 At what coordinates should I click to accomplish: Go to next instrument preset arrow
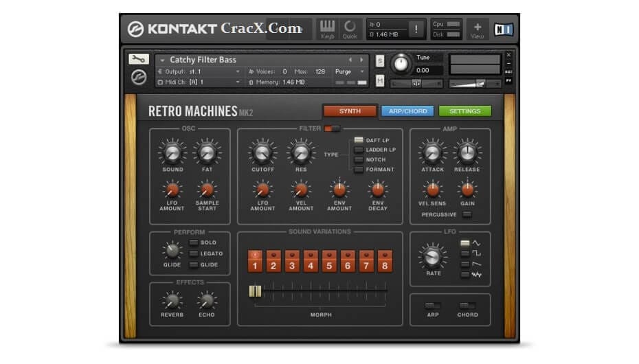coord(361,60)
